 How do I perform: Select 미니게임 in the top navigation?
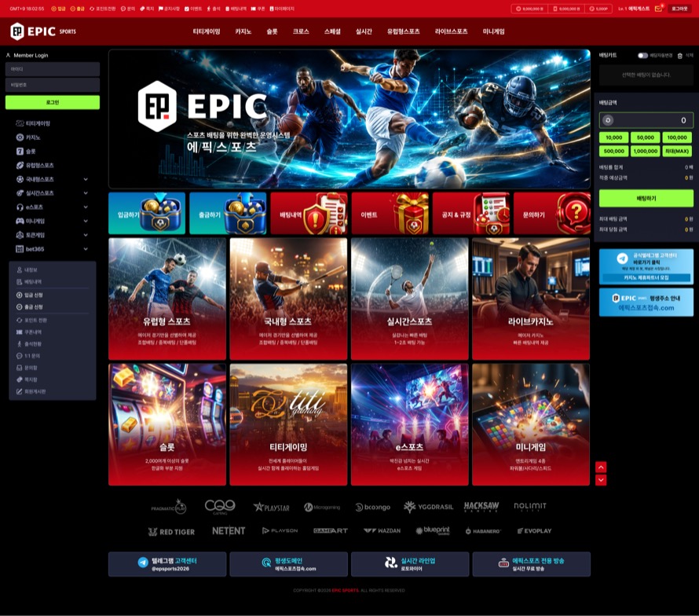point(493,31)
